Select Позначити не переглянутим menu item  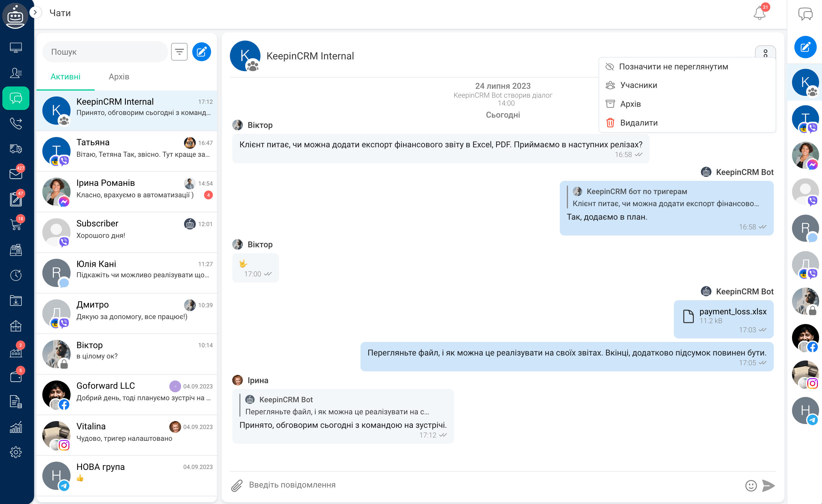pyautogui.click(x=687, y=67)
